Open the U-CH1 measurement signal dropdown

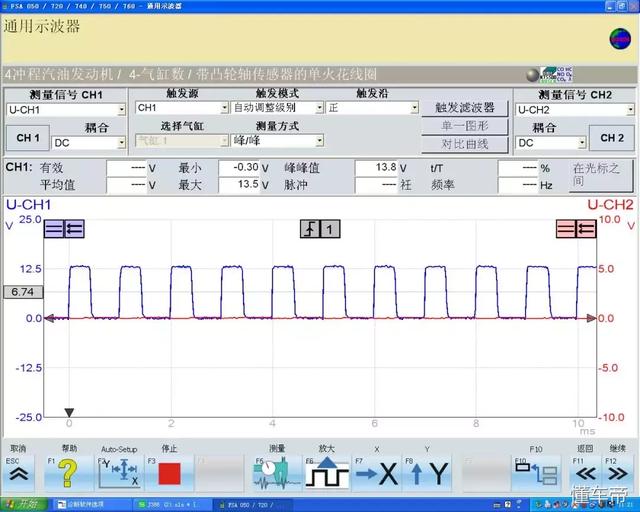[x=66, y=110]
